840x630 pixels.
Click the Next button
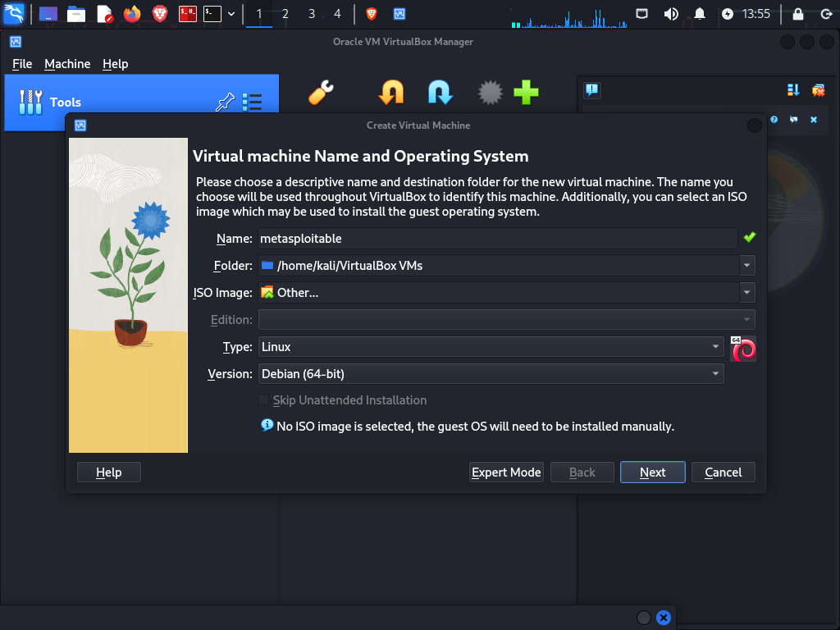[652, 472]
